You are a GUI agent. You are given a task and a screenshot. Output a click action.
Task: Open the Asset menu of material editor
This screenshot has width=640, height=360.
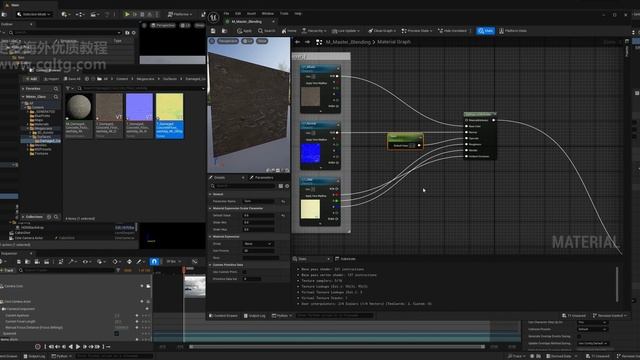click(x=251, y=13)
